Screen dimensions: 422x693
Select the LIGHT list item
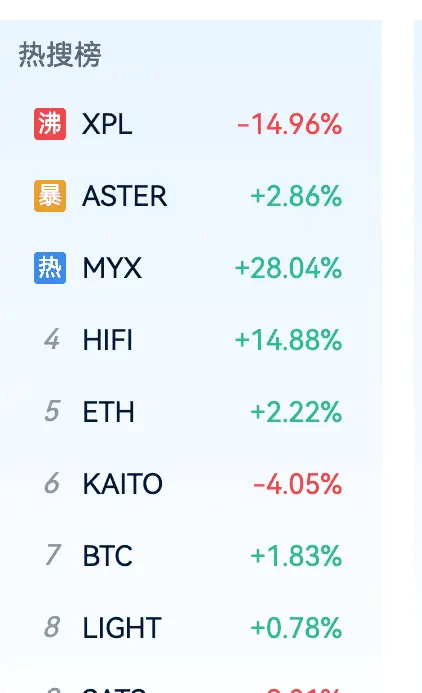188,627
